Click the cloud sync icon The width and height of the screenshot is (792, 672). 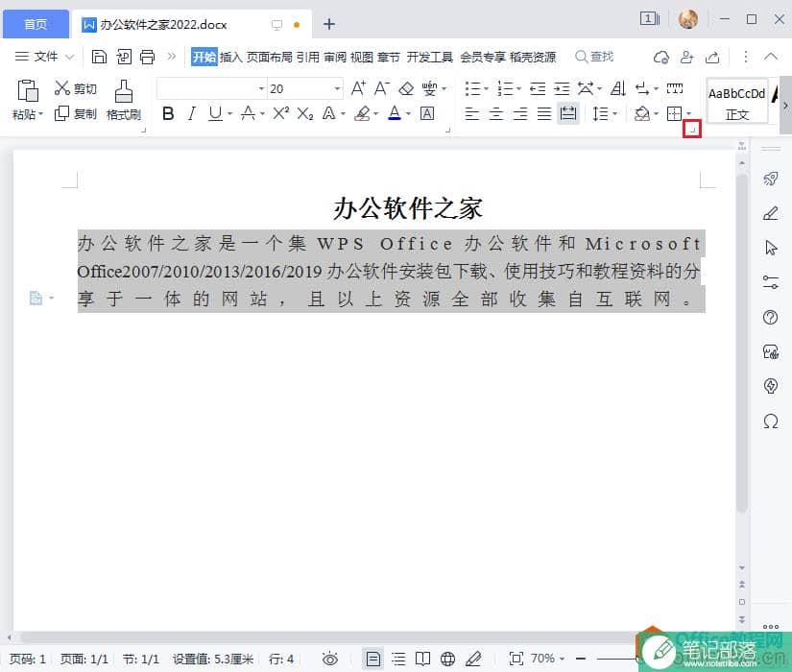(x=661, y=57)
